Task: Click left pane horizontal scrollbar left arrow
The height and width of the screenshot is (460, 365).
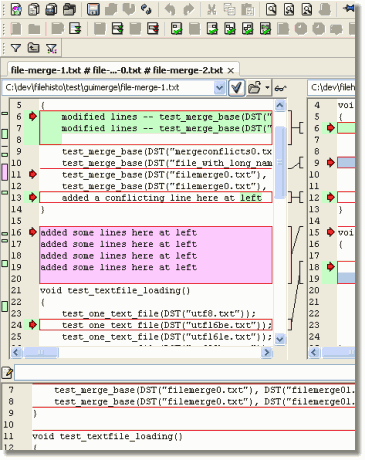Action: [16, 352]
